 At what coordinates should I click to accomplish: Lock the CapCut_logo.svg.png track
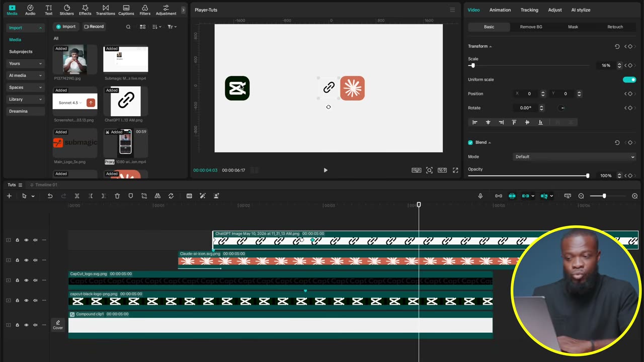click(x=17, y=280)
